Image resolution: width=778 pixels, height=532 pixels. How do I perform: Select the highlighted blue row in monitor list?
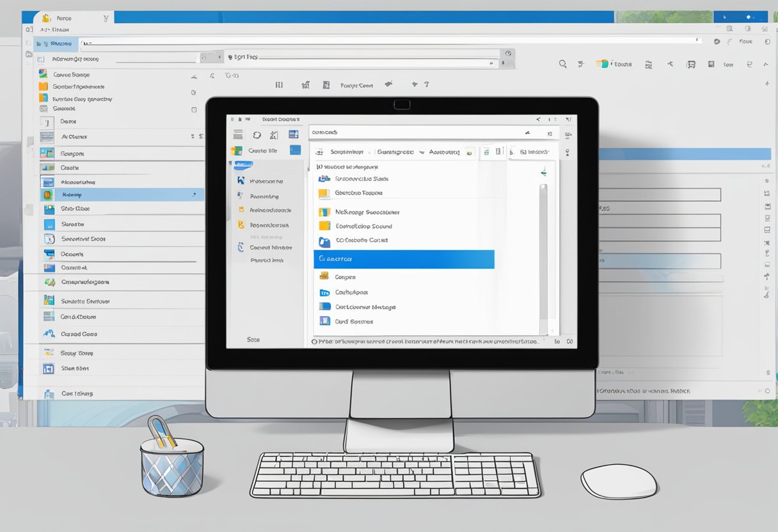404,259
